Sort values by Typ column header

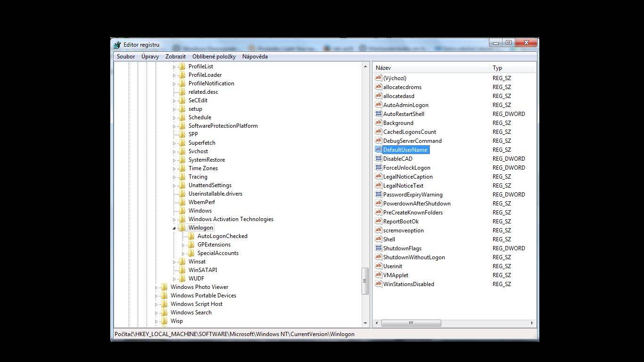click(513, 68)
